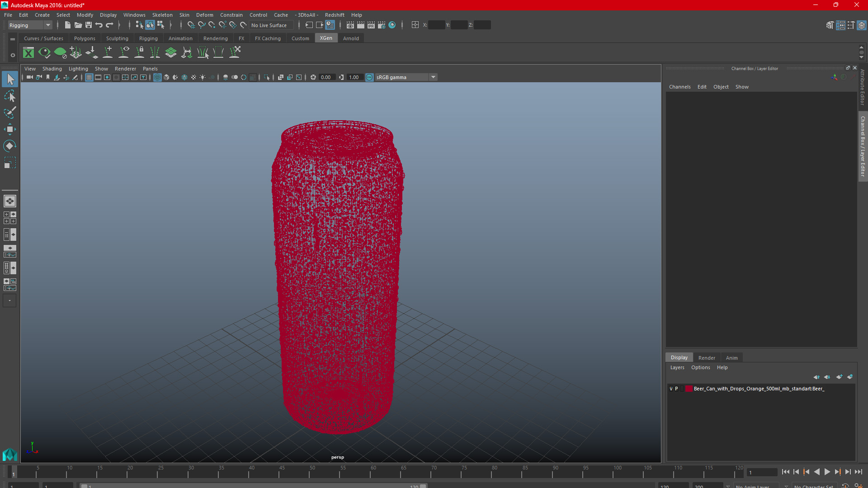Switch to the Render layer tab
Image resolution: width=868 pixels, height=488 pixels.
pyautogui.click(x=707, y=358)
